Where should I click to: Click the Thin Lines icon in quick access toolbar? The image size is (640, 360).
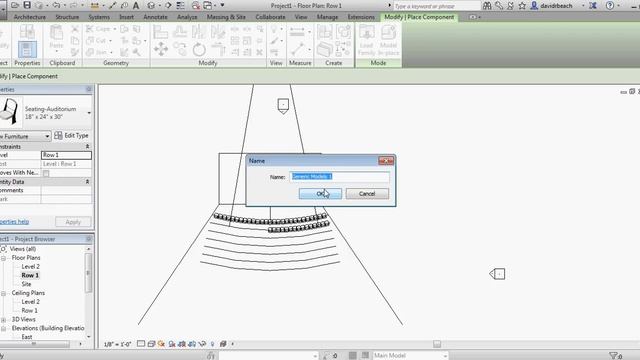coord(180,5)
